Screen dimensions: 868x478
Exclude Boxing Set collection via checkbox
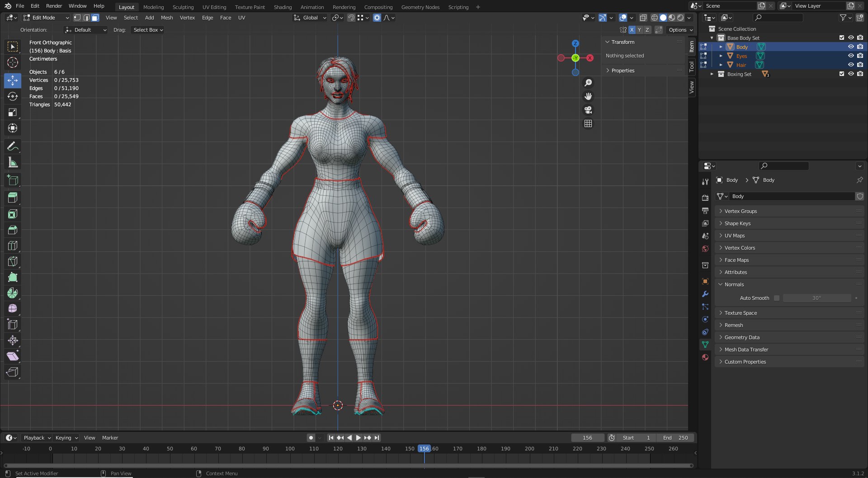(842, 74)
